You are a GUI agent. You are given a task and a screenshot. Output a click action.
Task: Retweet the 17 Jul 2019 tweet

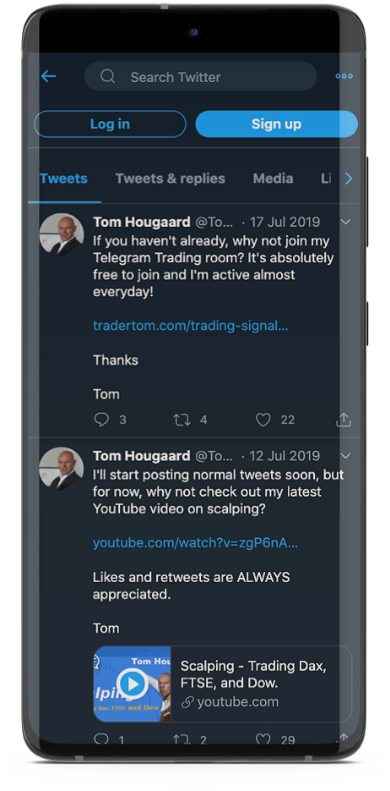[x=182, y=420]
